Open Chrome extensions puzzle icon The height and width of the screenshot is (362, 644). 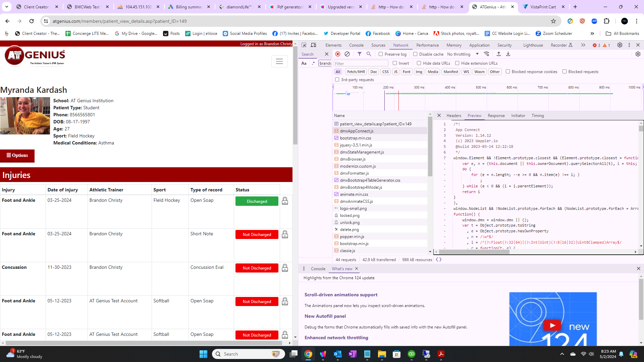pyautogui.click(x=606, y=21)
